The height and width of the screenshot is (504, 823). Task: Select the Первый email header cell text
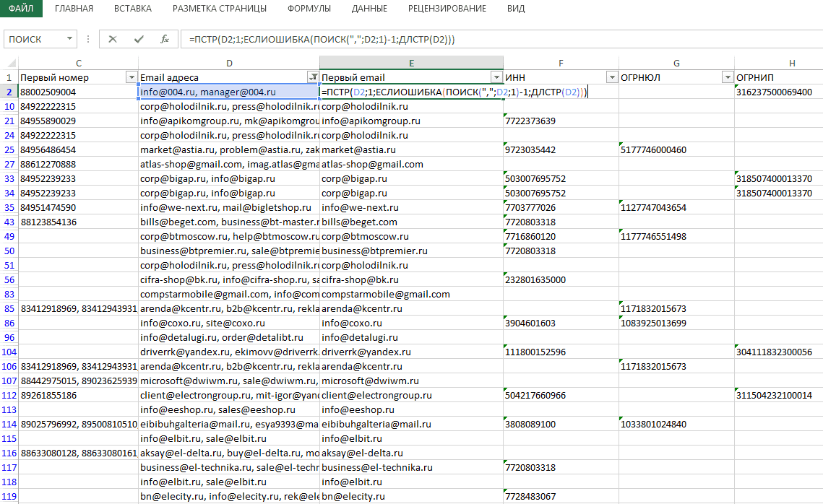[x=353, y=77]
